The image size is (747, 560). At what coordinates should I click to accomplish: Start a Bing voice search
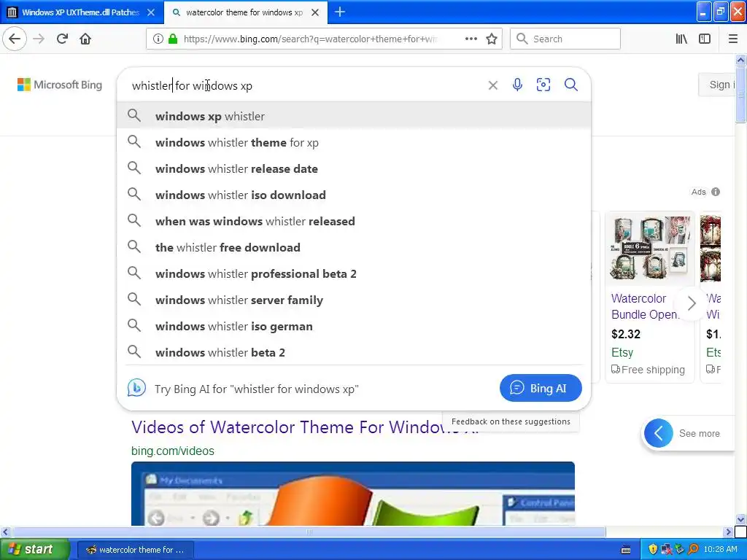pyautogui.click(x=517, y=85)
